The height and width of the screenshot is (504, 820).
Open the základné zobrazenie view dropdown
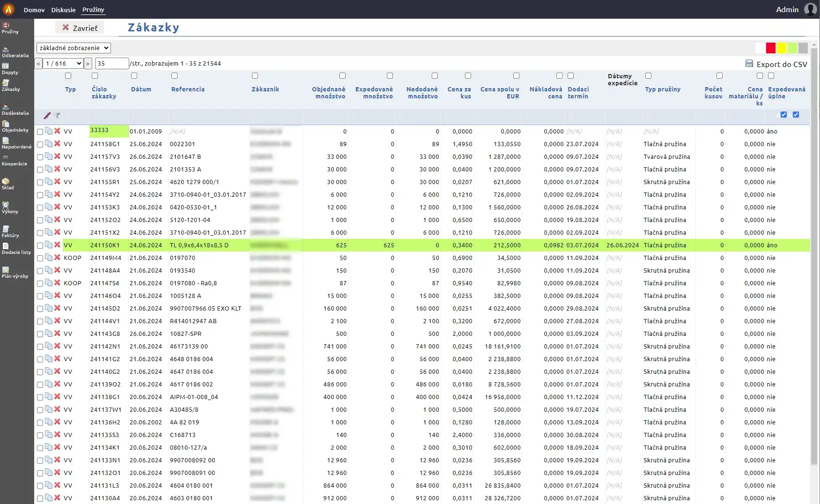tap(74, 48)
